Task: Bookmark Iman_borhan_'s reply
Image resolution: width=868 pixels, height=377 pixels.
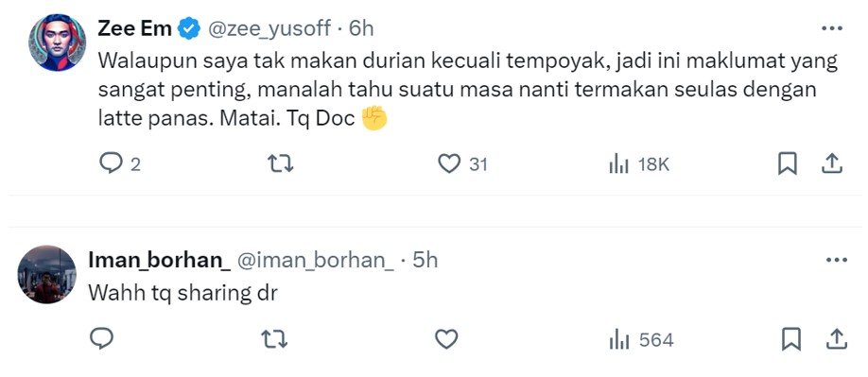Action: [x=791, y=339]
